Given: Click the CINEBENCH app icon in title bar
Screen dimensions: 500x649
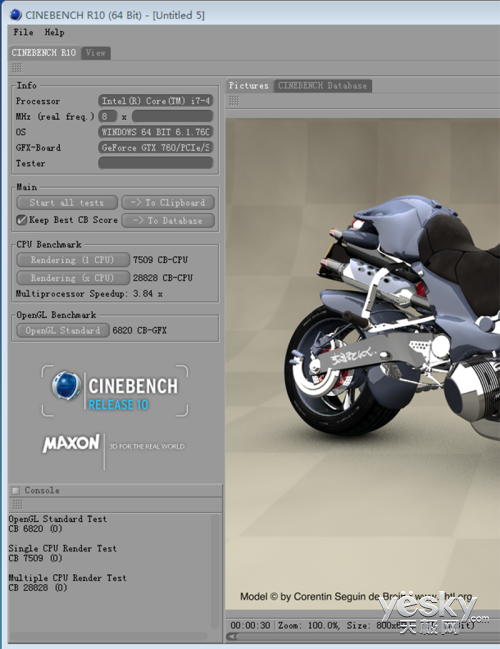Looking at the screenshot, I should 16,14.
